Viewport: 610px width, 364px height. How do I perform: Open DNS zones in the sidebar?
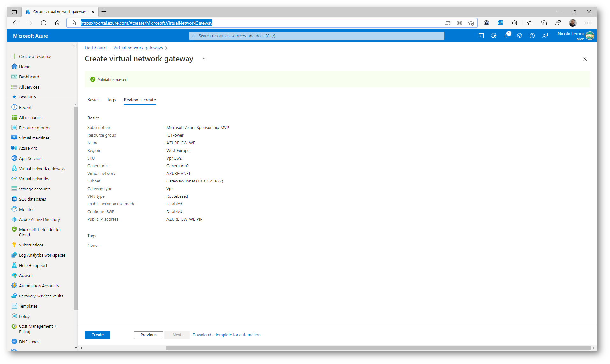29,342
